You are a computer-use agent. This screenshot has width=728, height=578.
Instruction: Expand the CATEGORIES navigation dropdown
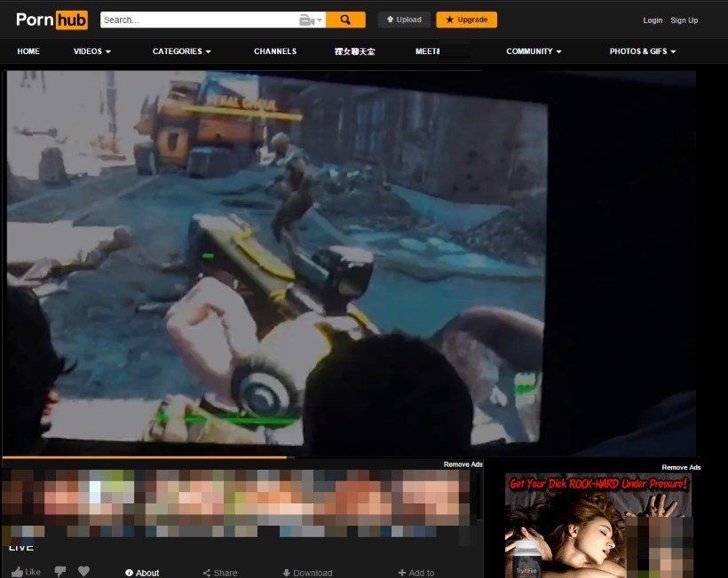[182, 51]
